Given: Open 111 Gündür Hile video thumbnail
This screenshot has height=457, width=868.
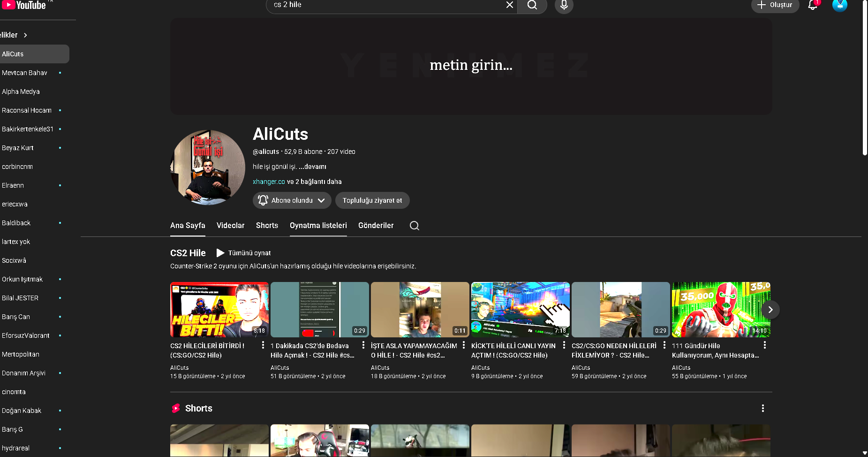Looking at the screenshot, I should point(721,310).
